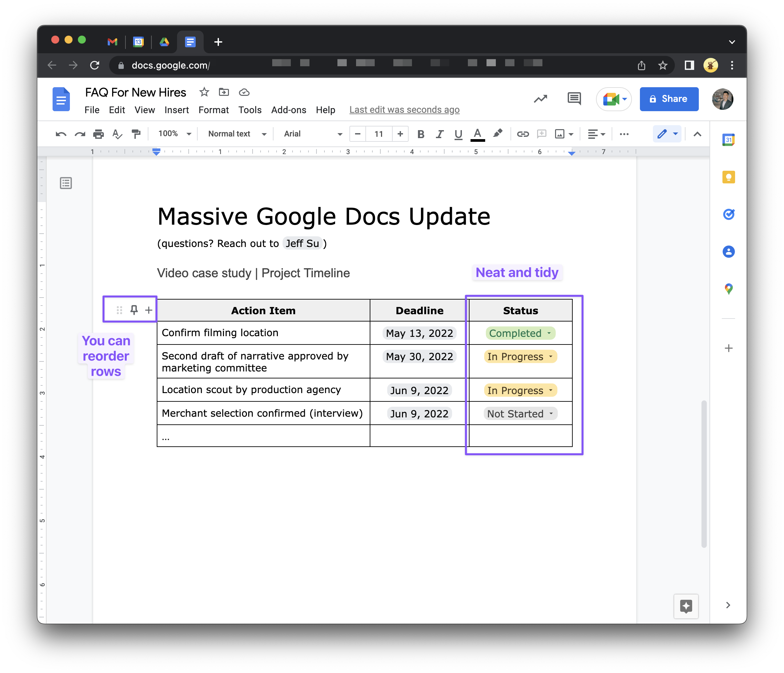Click the Undo arrow in toolbar
The image size is (784, 673).
click(61, 134)
